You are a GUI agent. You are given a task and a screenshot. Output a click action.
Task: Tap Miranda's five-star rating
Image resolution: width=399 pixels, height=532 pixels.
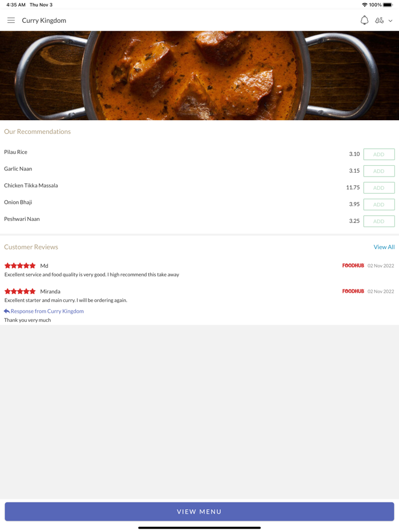pyautogui.click(x=20, y=292)
